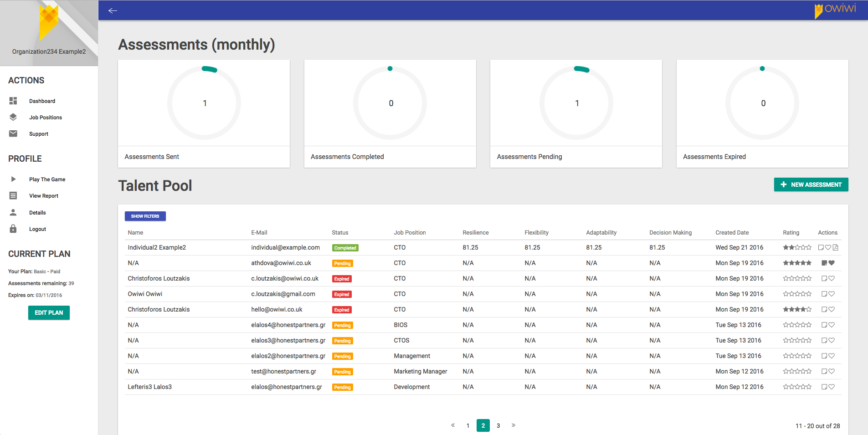Click the Rating column header
This screenshot has width=868, height=435.
tap(791, 232)
